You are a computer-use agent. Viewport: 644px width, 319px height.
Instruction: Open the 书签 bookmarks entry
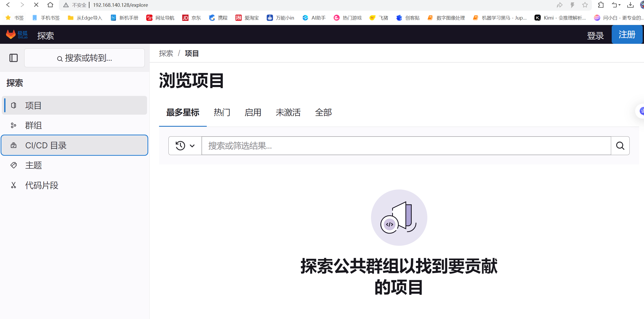pos(15,18)
